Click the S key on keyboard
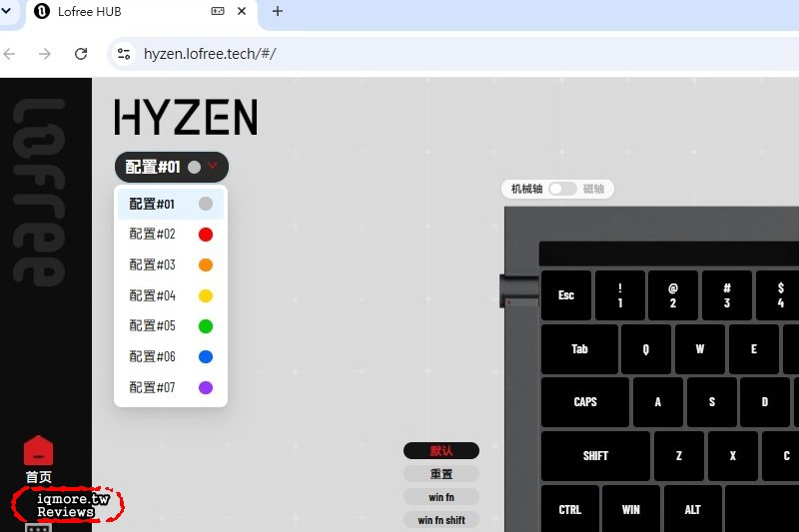 (x=712, y=402)
